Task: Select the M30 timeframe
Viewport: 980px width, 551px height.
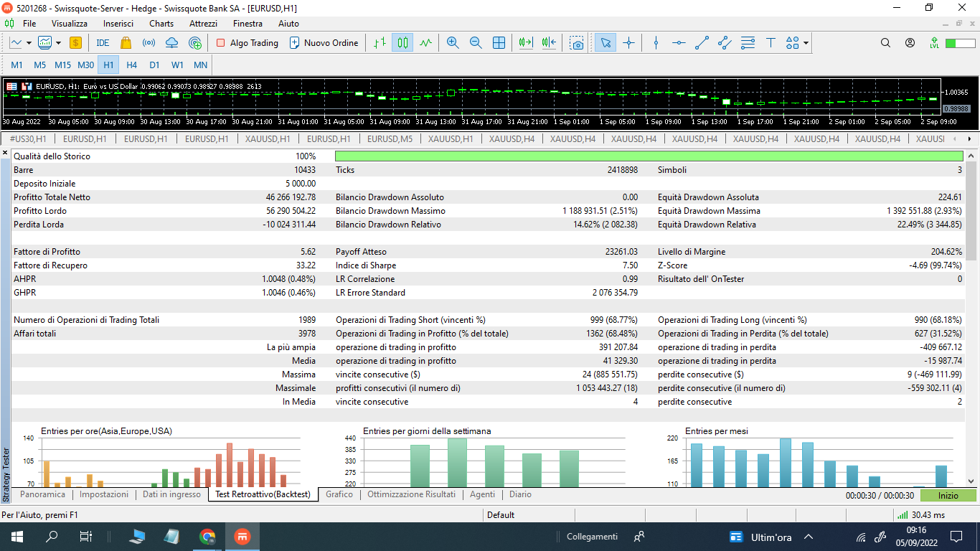Action: 86,65
